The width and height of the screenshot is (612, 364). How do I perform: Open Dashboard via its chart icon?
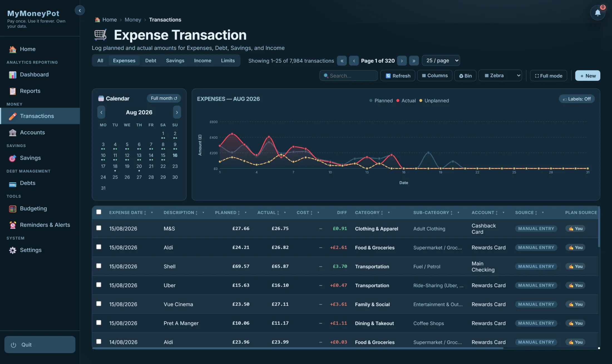coord(13,75)
